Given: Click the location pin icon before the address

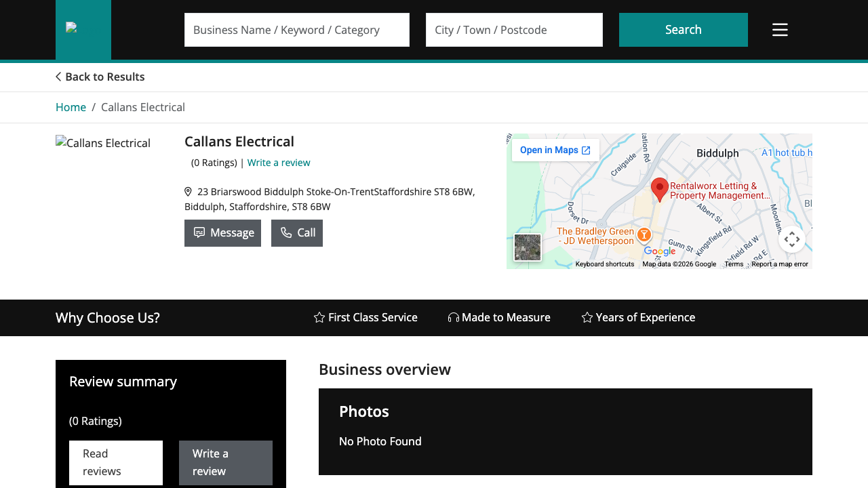Looking at the screenshot, I should (188, 191).
